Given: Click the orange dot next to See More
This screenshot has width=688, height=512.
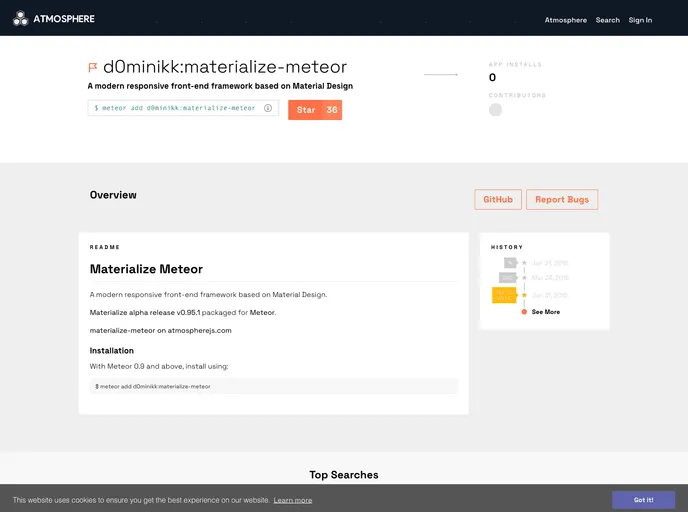Looking at the screenshot, I should [x=524, y=312].
